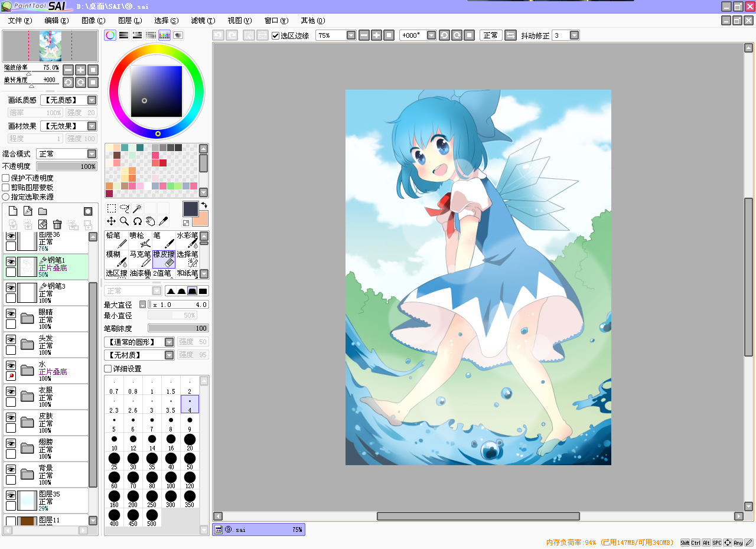Image resolution: width=756 pixels, height=549 pixels.
Task: Swap foreground and background colors arrow
Action: point(204,205)
